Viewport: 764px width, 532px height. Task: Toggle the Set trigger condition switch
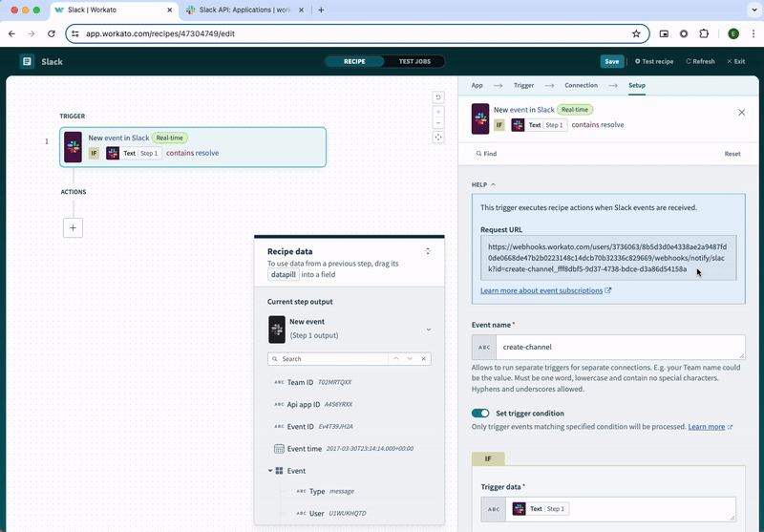pyautogui.click(x=480, y=414)
